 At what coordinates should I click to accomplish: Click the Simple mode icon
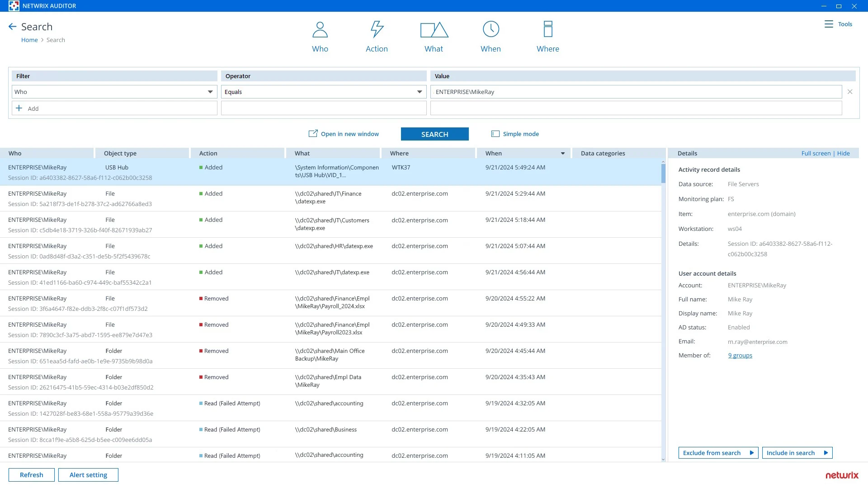coord(495,134)
